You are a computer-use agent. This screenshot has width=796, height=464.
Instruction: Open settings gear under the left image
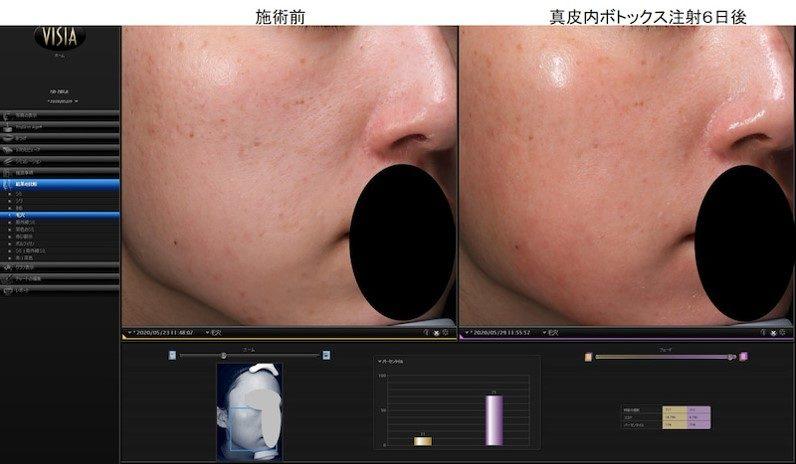(x=446, y=332)
